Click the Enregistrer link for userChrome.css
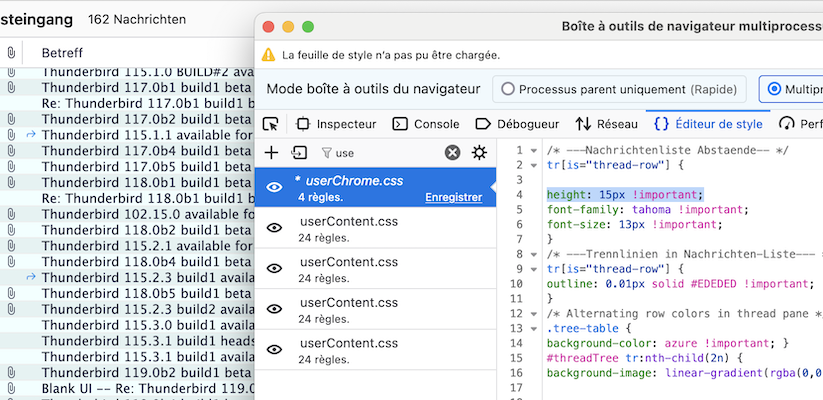Image resolution: width=823 pixels, height=400 pixels. [x=453, y=197]
